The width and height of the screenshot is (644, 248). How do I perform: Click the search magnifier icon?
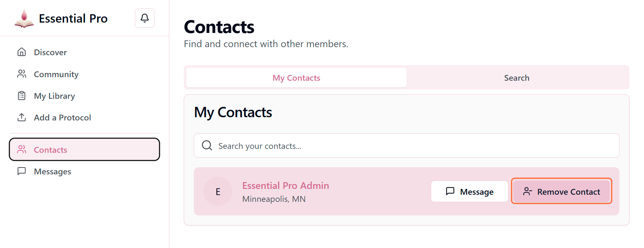coord(207,146)
